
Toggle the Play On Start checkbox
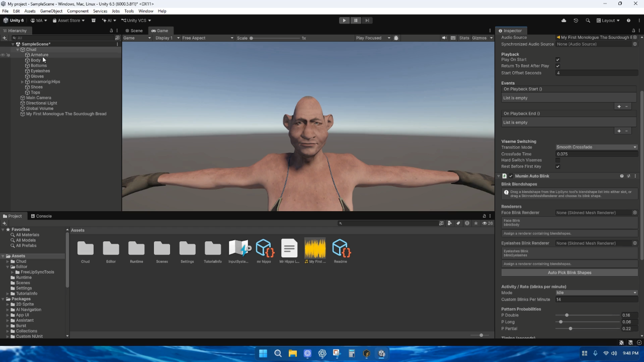point(557,60)
